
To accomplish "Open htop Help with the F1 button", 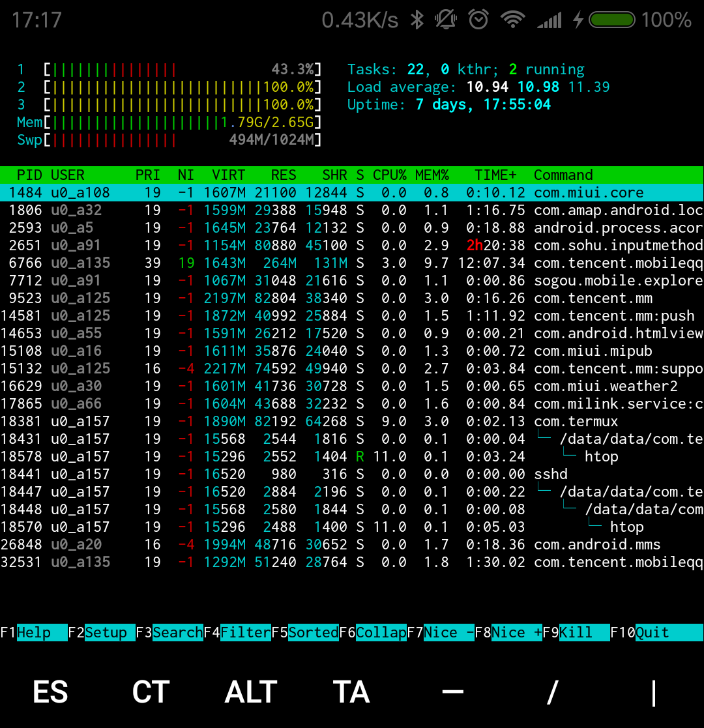I will [34, 632].
